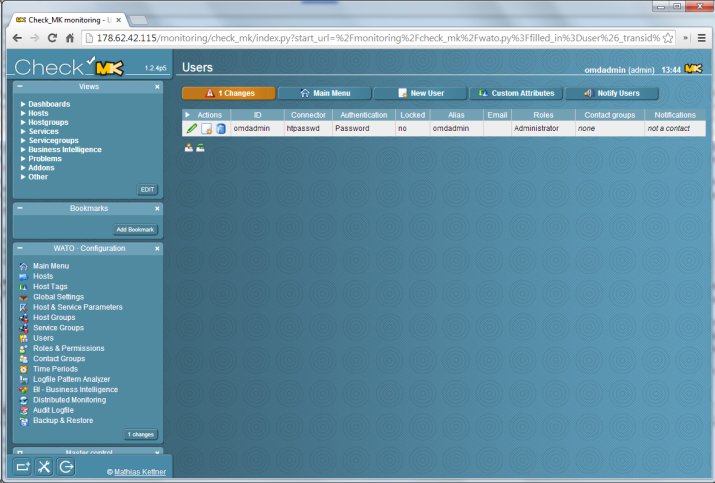Open BI - Business Intelligence in WATO
The width and height of the screenshot is (715, 483).
75,390
